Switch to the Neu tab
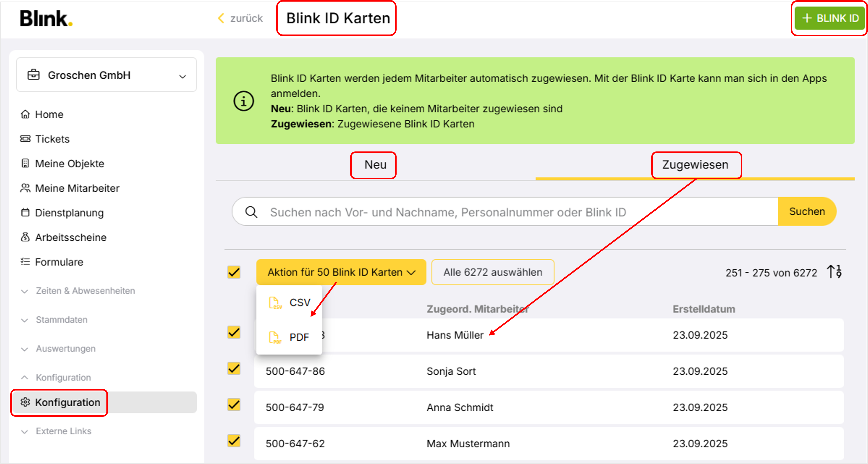This screenshot has height=464, width=868. click(375, 165)
